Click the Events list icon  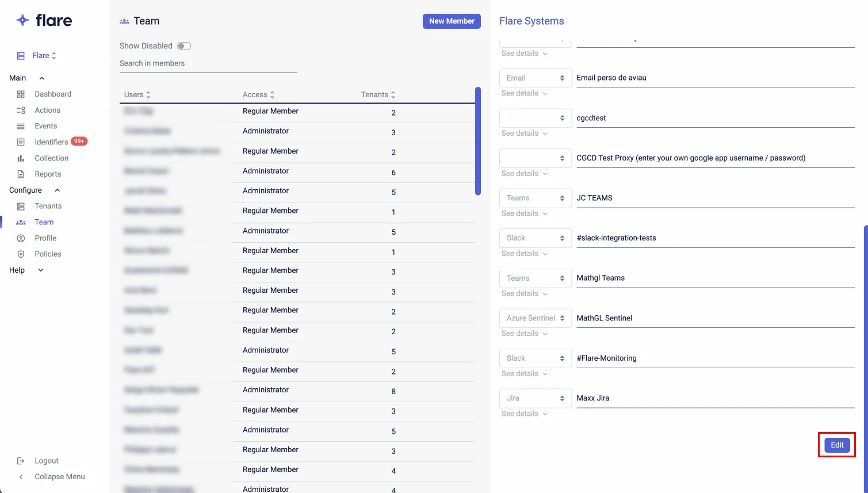21,126
